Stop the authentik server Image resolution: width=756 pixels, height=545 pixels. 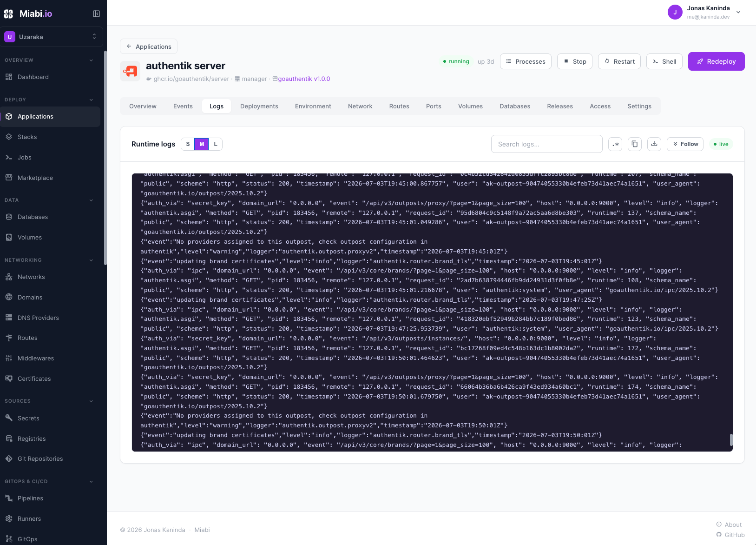[x=575, y=61]
